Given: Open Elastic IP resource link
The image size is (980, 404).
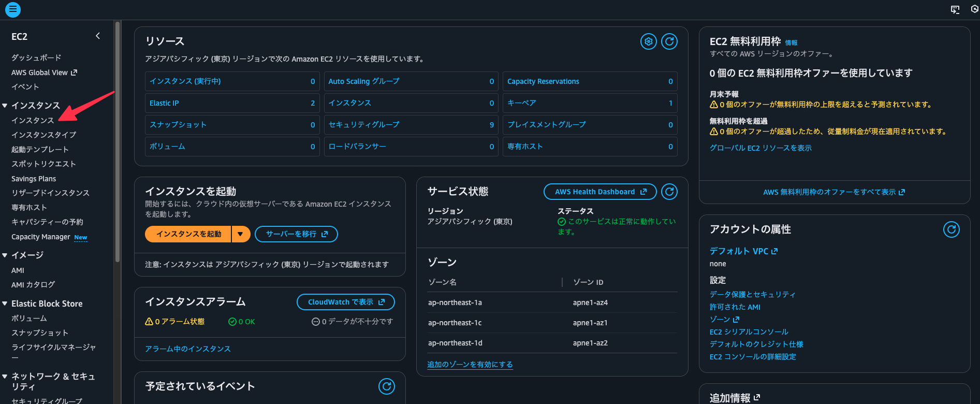Looking at the screenshot, I should point(164,103).
